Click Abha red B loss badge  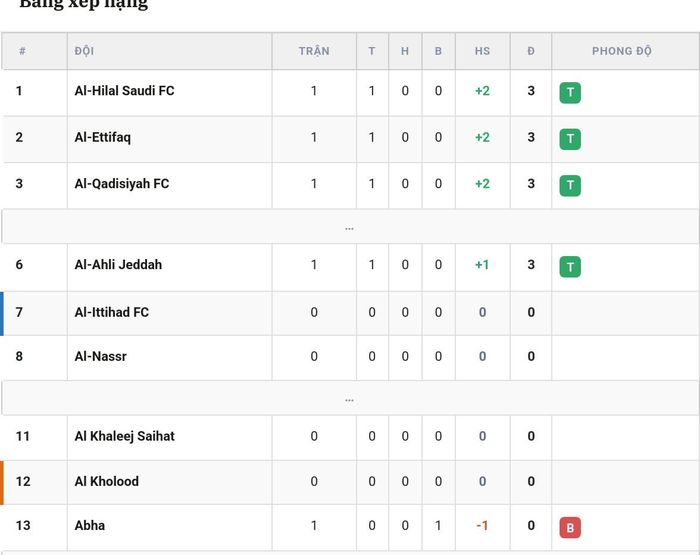pyautogui.click(x=570, y=528)
